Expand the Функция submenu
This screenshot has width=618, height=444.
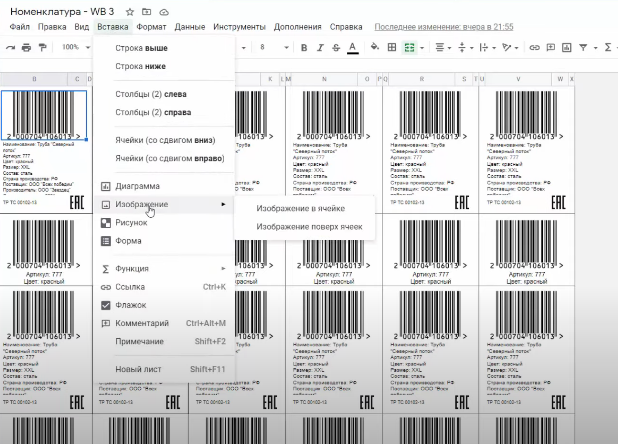164,269
